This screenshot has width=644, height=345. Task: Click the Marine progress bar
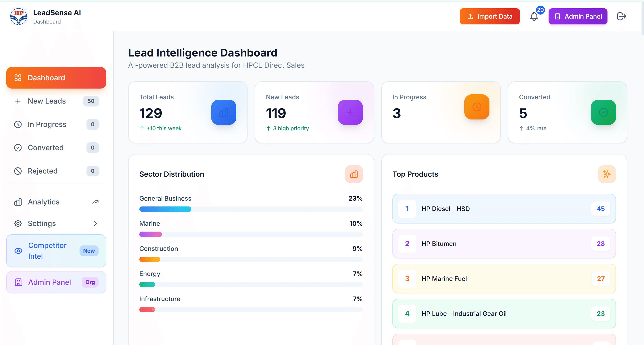click(251, 234)
